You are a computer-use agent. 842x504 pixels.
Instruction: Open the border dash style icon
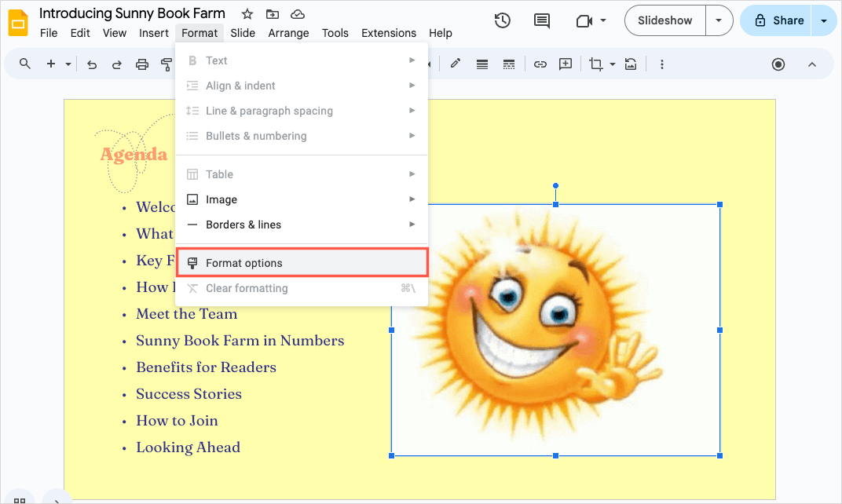point(508,64)
